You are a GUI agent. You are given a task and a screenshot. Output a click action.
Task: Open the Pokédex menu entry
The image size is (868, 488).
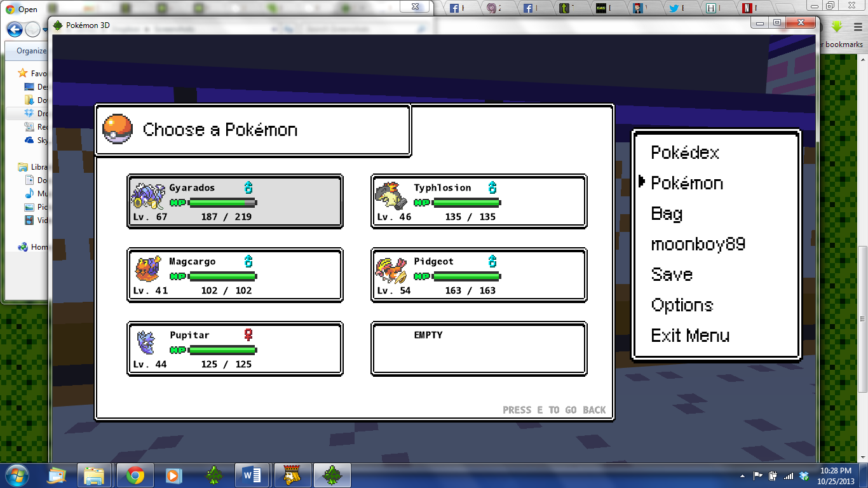tap(685, 152)
